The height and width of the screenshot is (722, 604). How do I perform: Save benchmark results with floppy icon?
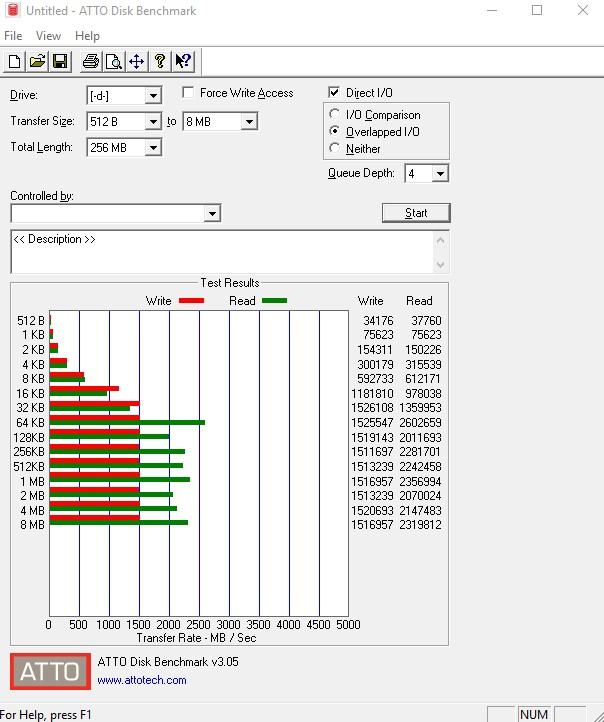[60, 61]
